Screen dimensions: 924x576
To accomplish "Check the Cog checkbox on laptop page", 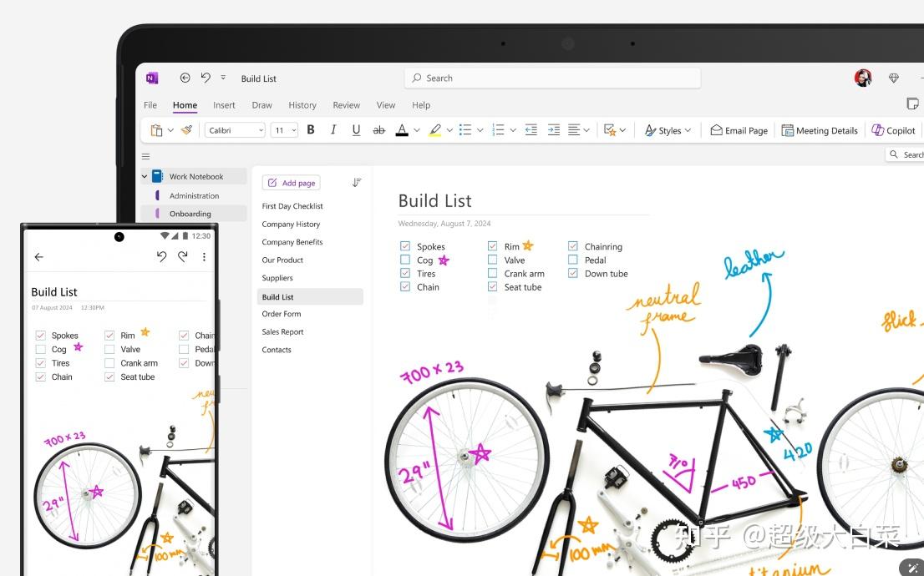I will pos(405,259).
